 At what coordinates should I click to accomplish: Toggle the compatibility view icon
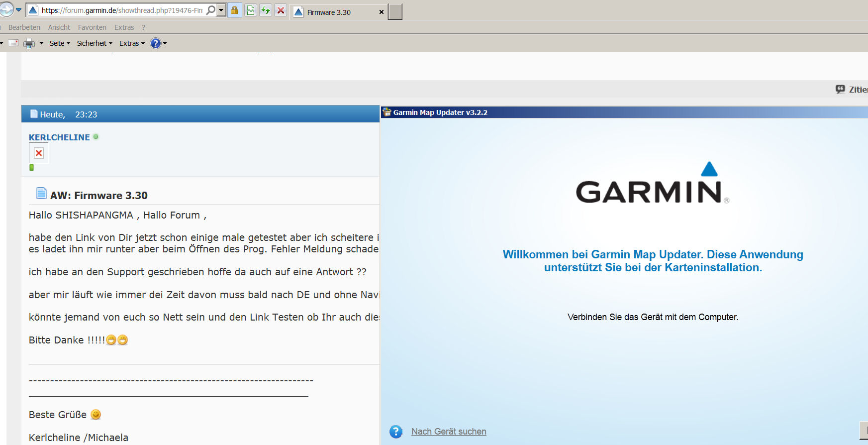point(251,10)
